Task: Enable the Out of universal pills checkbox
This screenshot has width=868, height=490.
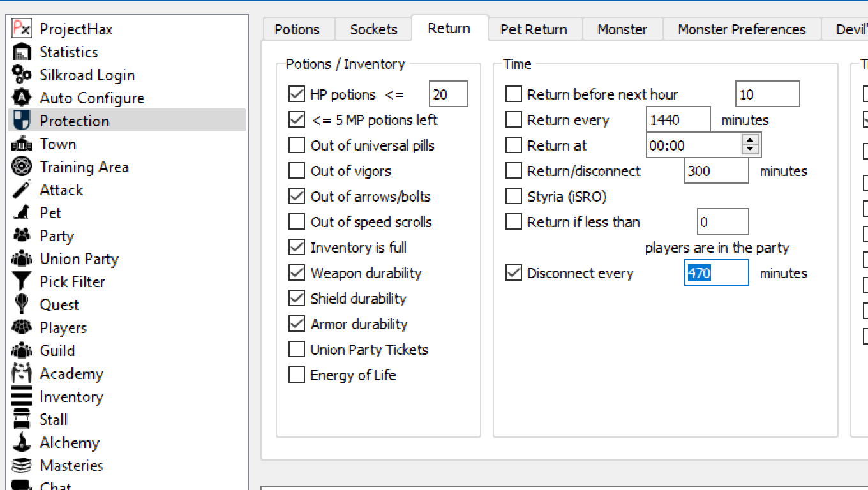Action: (x=296, y=145)
